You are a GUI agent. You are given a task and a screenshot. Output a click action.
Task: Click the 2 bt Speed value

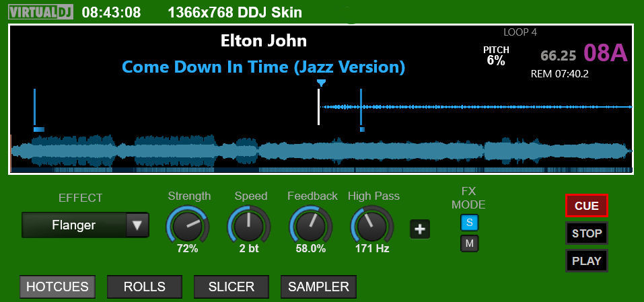(x=249, y=248)
